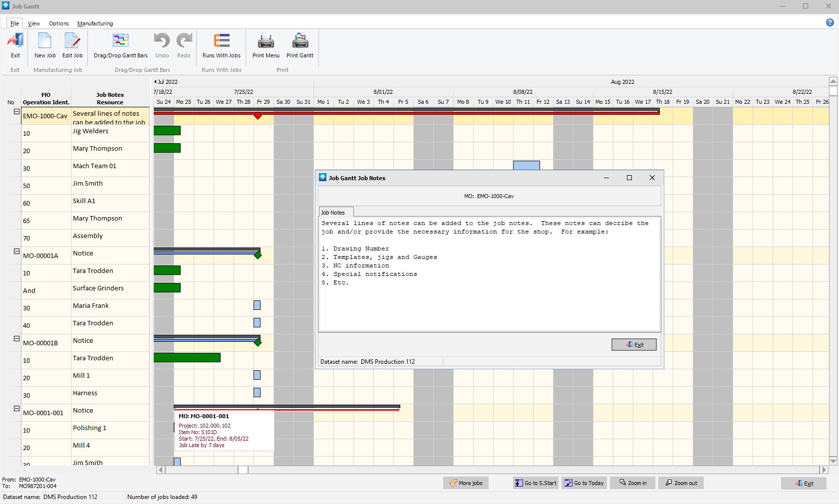The height and width of the screenshot is (504, 839).
Task: Click the Undo toolbar icon
Action: point(162,45)
